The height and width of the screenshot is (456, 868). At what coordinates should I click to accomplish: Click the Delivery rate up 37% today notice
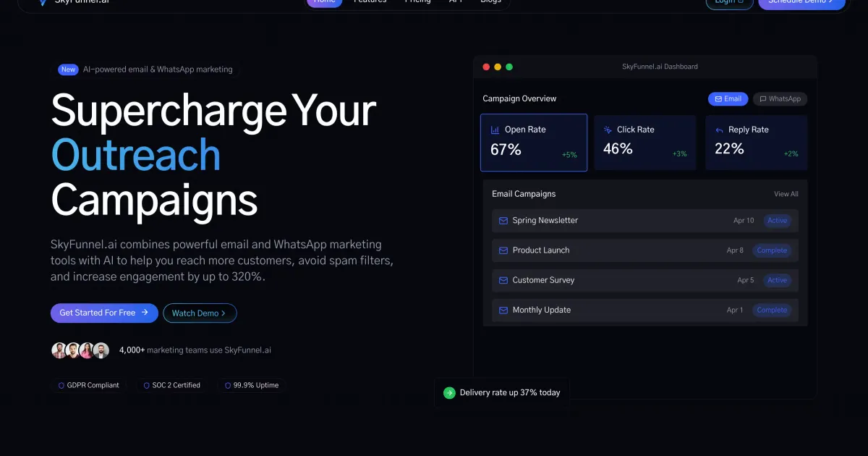point(502,393)
